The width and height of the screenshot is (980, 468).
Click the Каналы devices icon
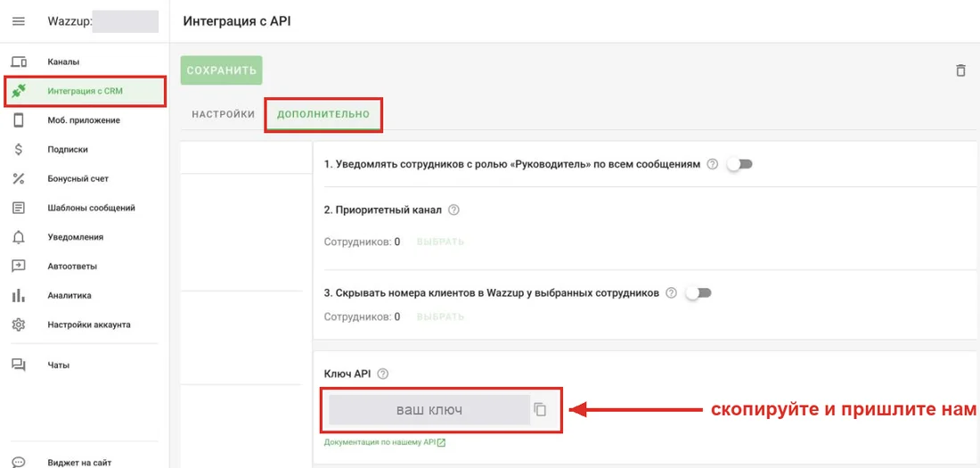click(x=19, y=62)
